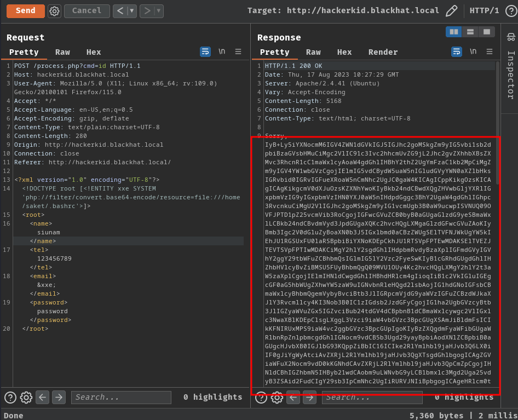This screenshot has width=518, height=420.
Task: Switch to combined tabbed layout view
Action: click(x=487, y=32)
